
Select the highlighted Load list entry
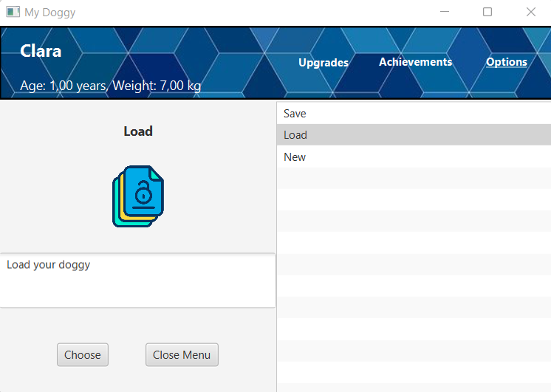[414, 135]
